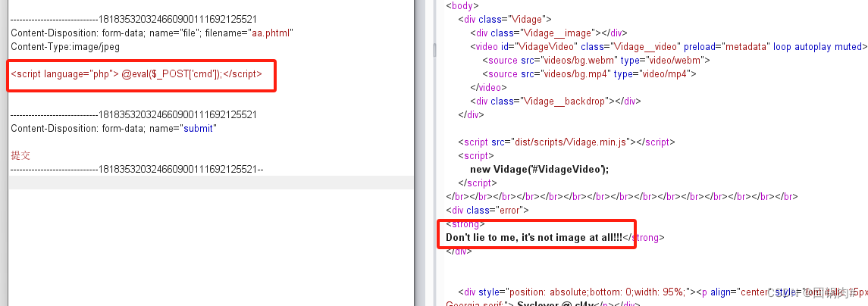Click the new Vidage('#VidageVideo') line
This screenshot has height=306, width=868.
click(x=539, y=170)
